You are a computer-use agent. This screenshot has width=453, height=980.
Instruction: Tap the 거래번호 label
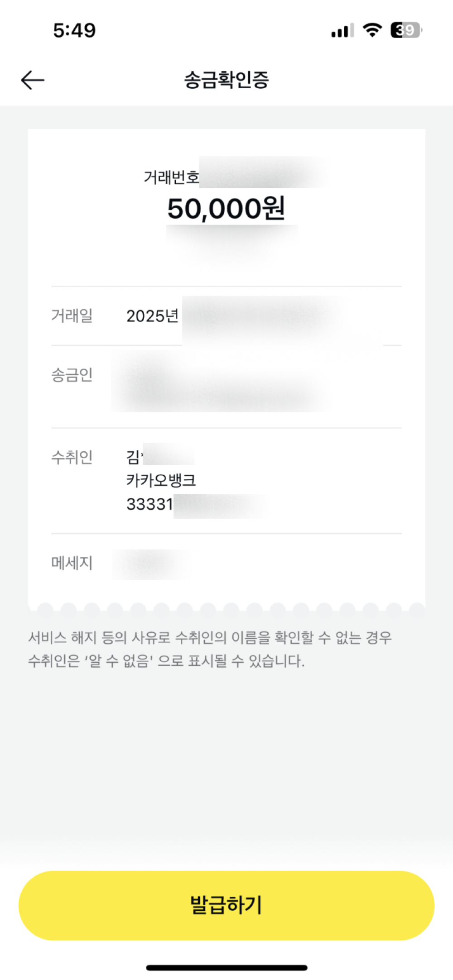[171, 177]
